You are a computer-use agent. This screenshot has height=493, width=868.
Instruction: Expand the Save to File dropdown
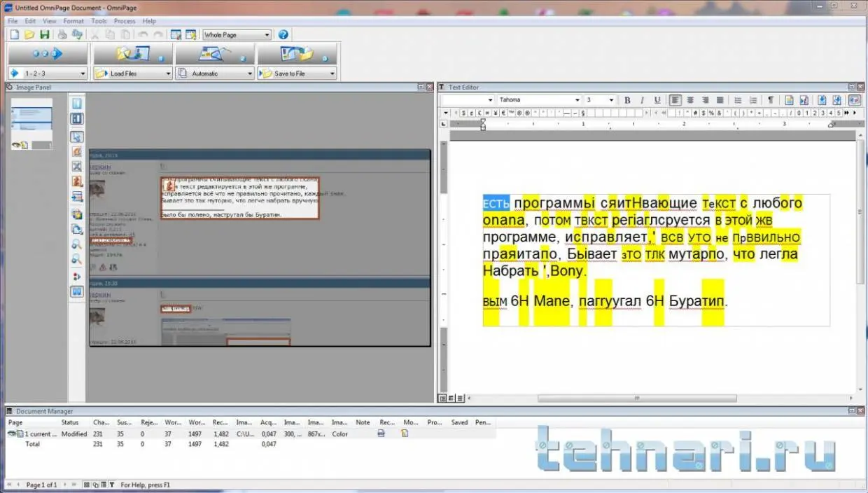tap(332, 74)
